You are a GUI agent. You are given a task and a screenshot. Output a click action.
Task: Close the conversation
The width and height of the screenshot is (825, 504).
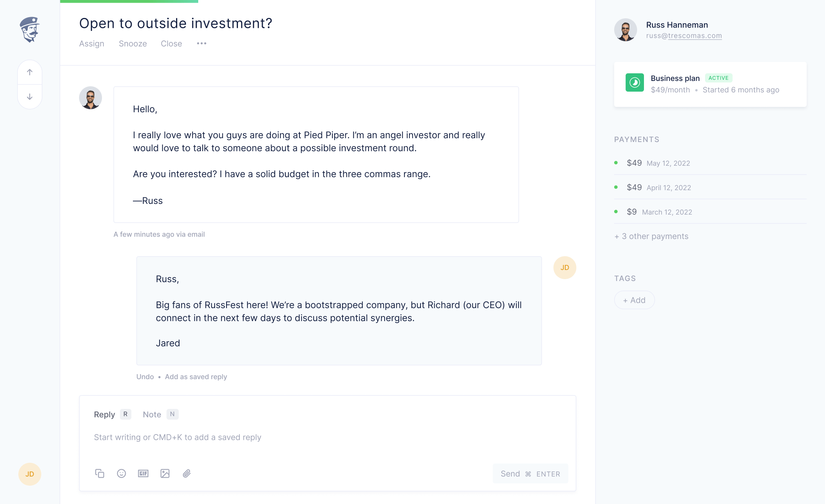171,44
